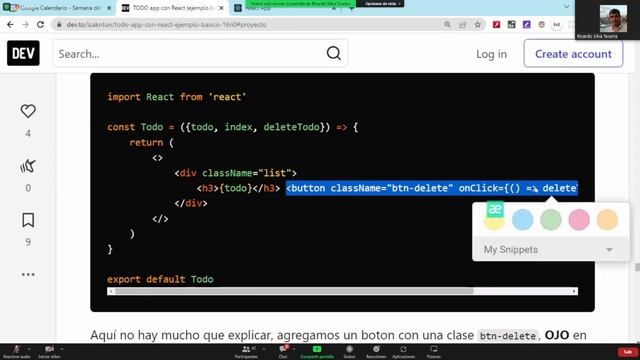The image size is (640, 360).
Task: Expand browser tab search chevron
Action: coord(567,7)
